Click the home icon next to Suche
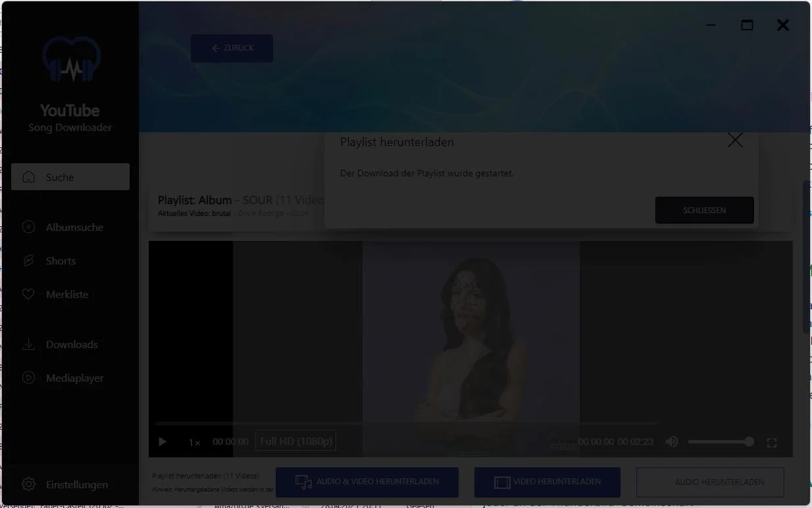This screenshot has height=508, width=812. click(28, 177)
